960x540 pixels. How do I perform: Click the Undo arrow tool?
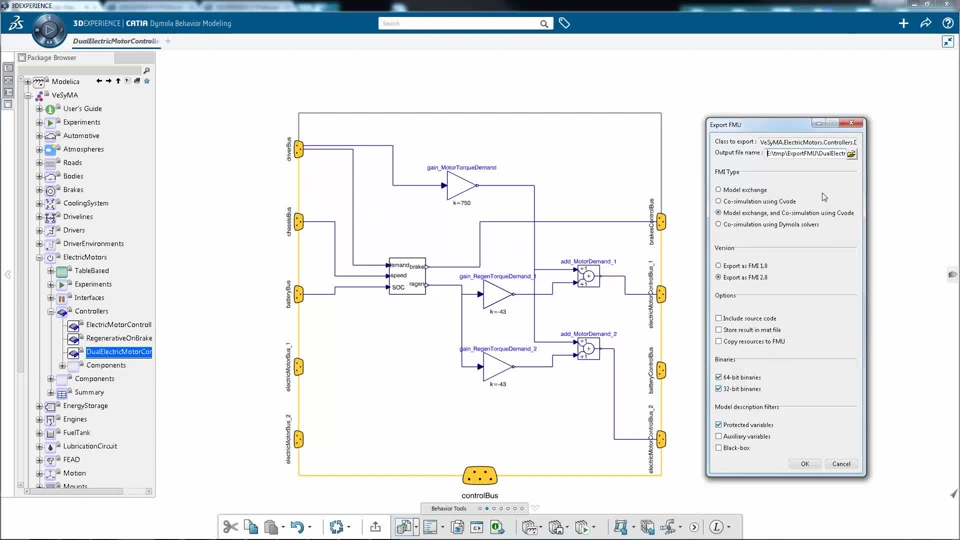[297, 527]
